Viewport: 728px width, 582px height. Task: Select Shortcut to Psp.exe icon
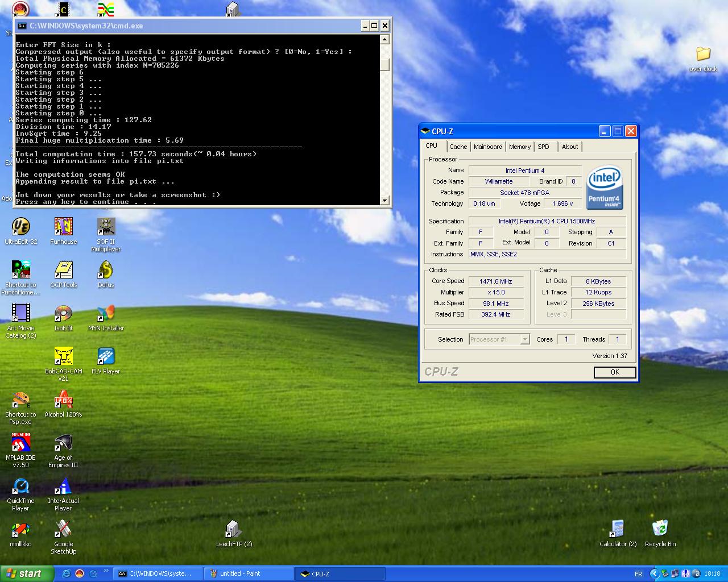20,408
